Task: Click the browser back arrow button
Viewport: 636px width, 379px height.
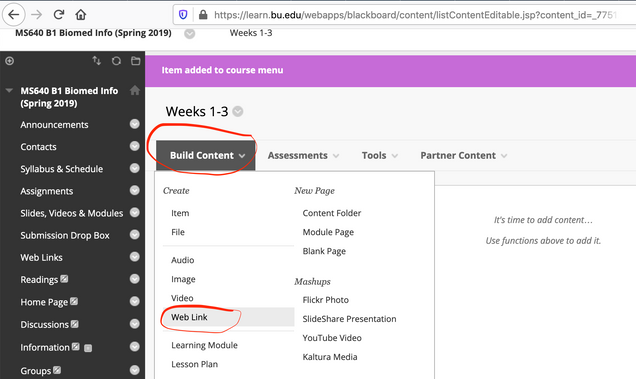Action: point(14,15)
